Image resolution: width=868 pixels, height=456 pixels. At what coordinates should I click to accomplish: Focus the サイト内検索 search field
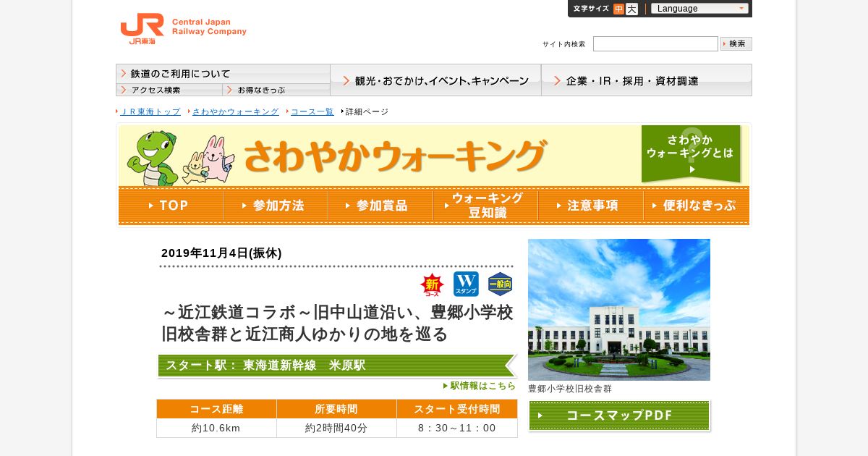click(655, 43)
